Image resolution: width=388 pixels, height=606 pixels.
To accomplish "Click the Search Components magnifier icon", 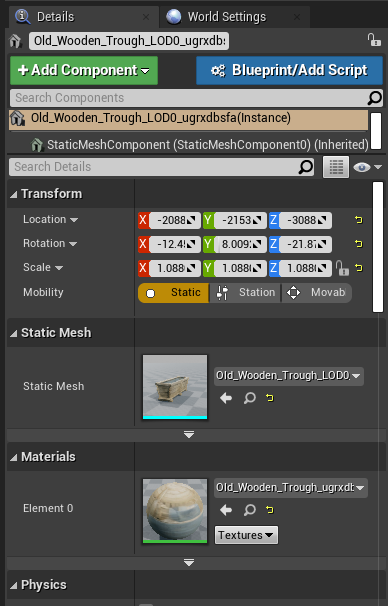I will click(x=374, y=98).
